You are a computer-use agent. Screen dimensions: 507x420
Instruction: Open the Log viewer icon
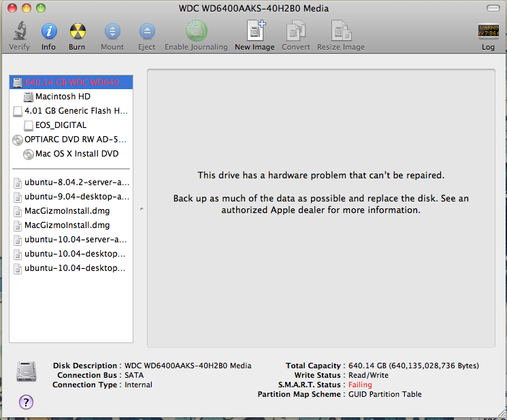pyautogui.click(x=488, y=31)
